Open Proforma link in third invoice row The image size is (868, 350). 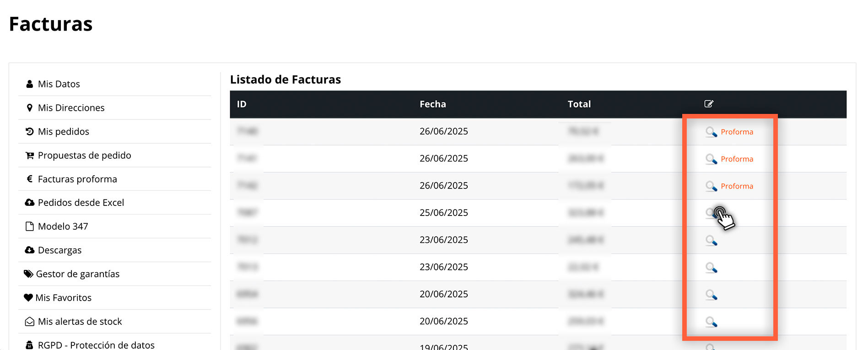(737, 186)
